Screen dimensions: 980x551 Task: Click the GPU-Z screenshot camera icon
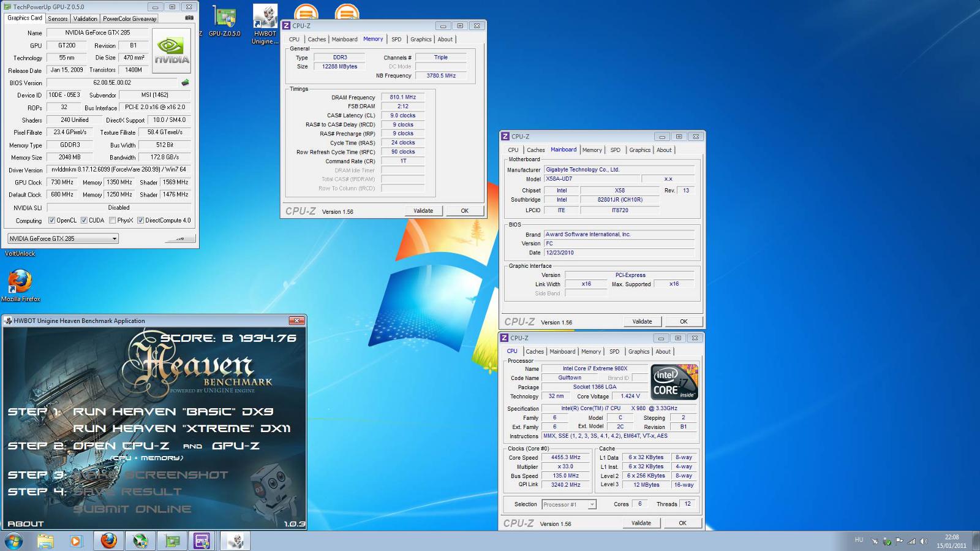[189, 18]
